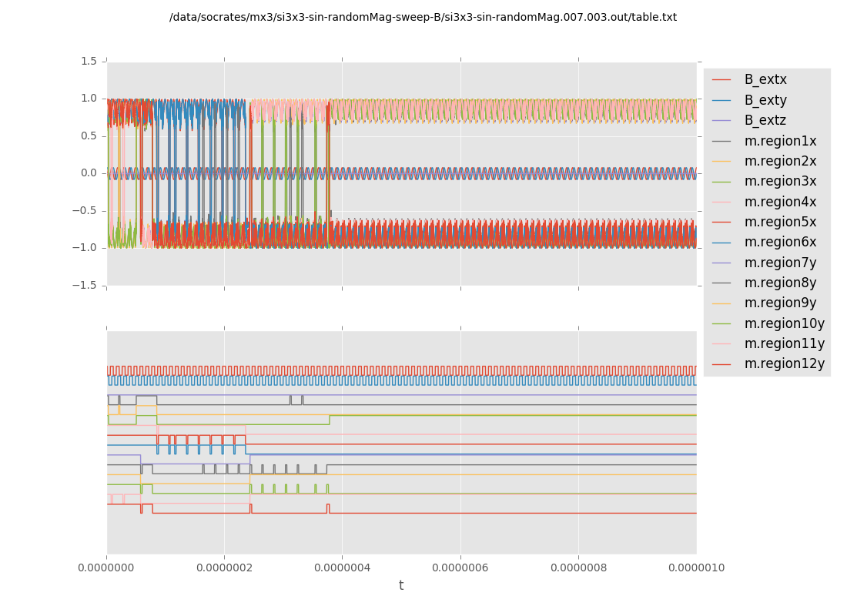This screenshot has width=847, height=616.
Task: Click the B_extz legend entry
Action: coord(765,120)
